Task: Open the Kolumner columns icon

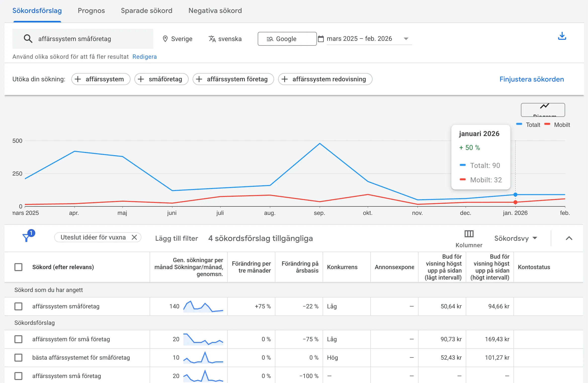Action: pos(469,234)
